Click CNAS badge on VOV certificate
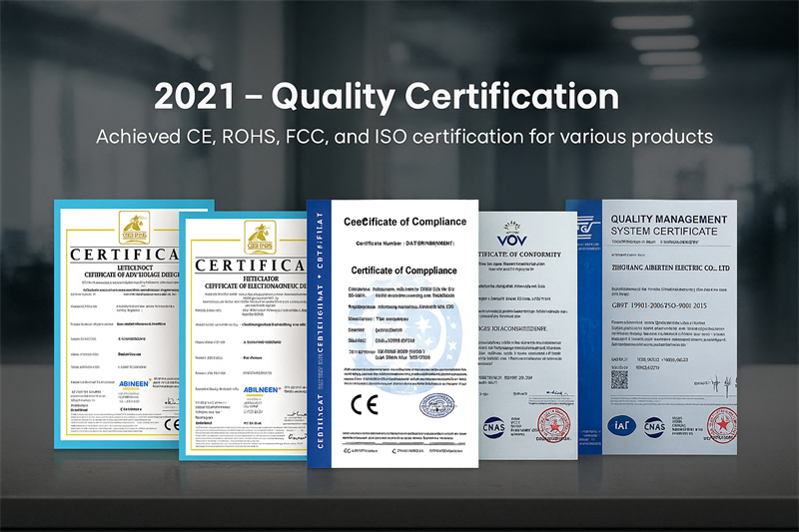The width and height of the screenshot is (799, 532). (493, 427)
